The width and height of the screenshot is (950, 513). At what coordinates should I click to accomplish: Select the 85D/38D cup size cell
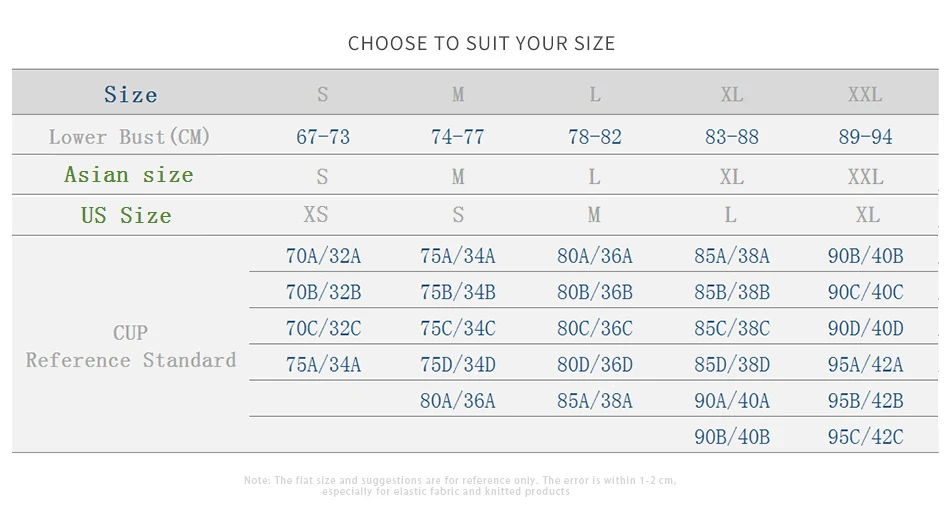pos(732,365)
